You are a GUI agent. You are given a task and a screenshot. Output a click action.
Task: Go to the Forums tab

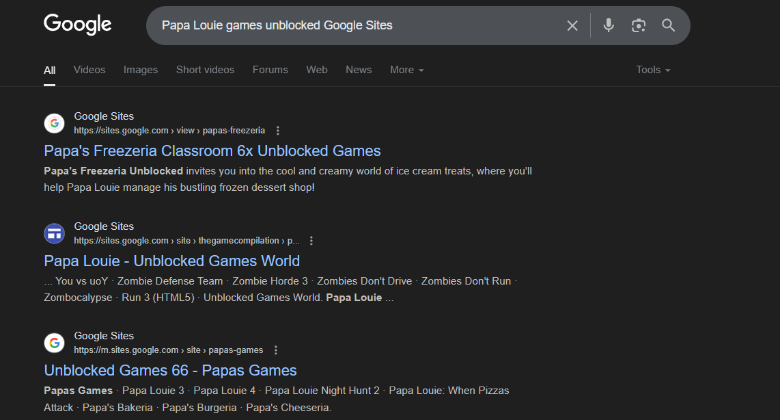[x=270, y=70]
